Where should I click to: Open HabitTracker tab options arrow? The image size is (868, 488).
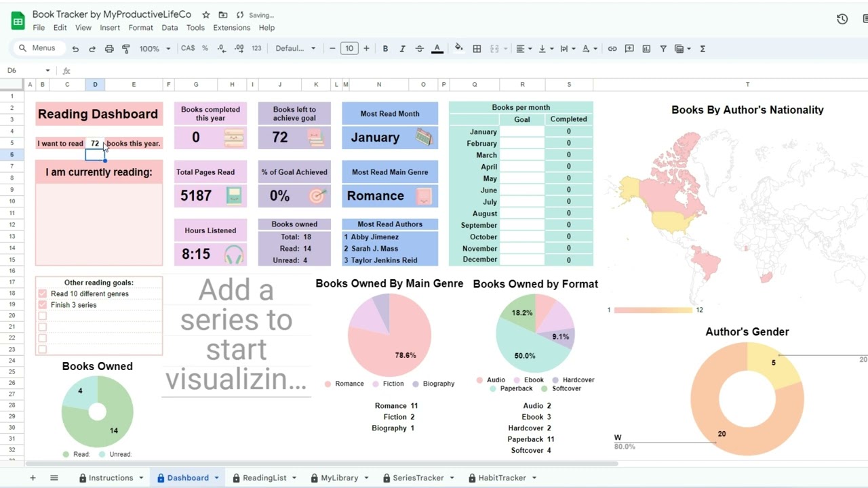click(x=534, y=478)
